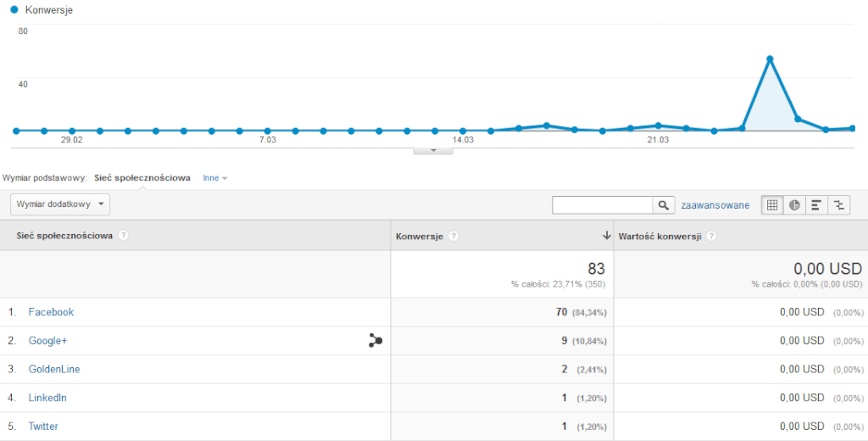Viewport: 868px width, 441px height.
Task: Click '% całości: 23,71% (350)' text
Action: pyautogui.click(x=558, y=284)
